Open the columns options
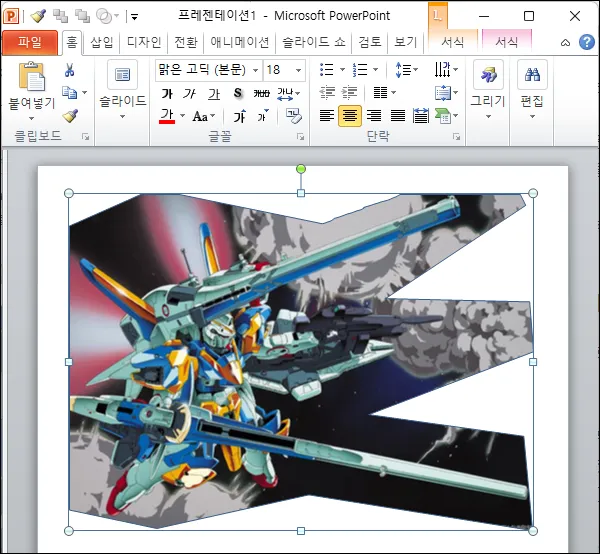600x554 pixels. coord(385,92)
